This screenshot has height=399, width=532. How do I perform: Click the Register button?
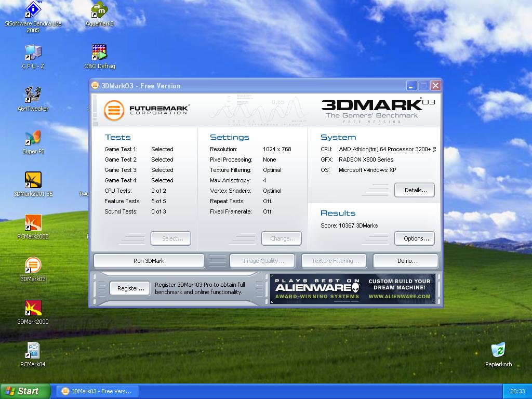pyautogui.click(x=130, y=288)
